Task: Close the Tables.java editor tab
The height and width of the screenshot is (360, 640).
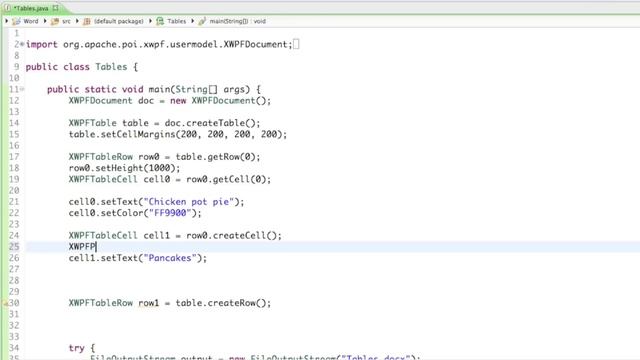Action: [56, 8]
